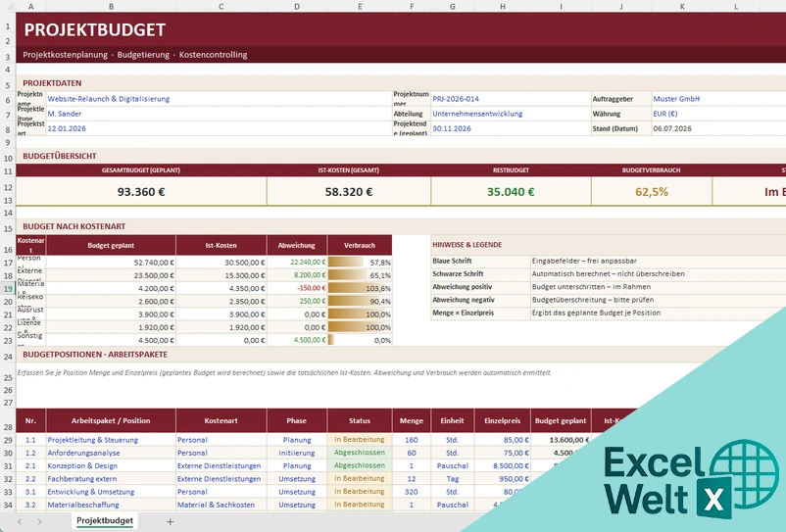This screenshot has height=532, width=786.
Task: Open the Projektbudget sheet tab
Action: [x=105, y=520]
